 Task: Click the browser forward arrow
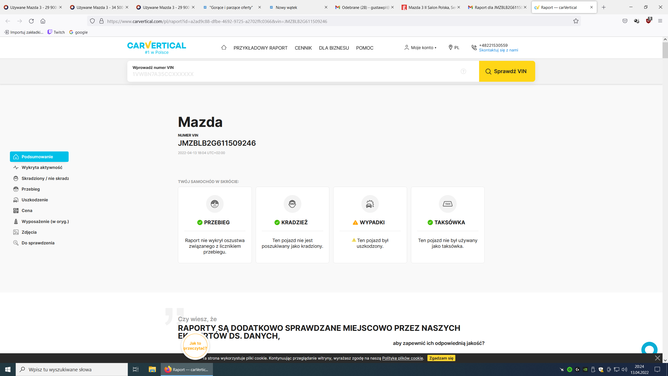point(20,21)
